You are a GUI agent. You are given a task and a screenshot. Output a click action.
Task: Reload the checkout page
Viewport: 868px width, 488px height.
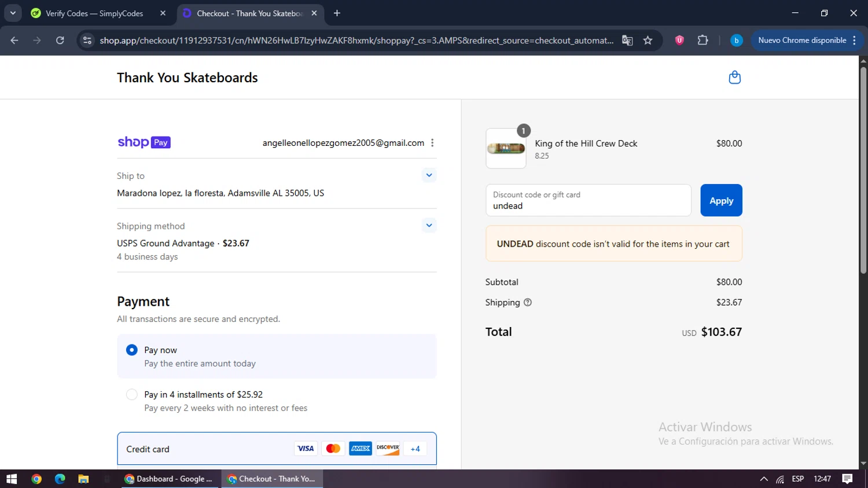60,41
